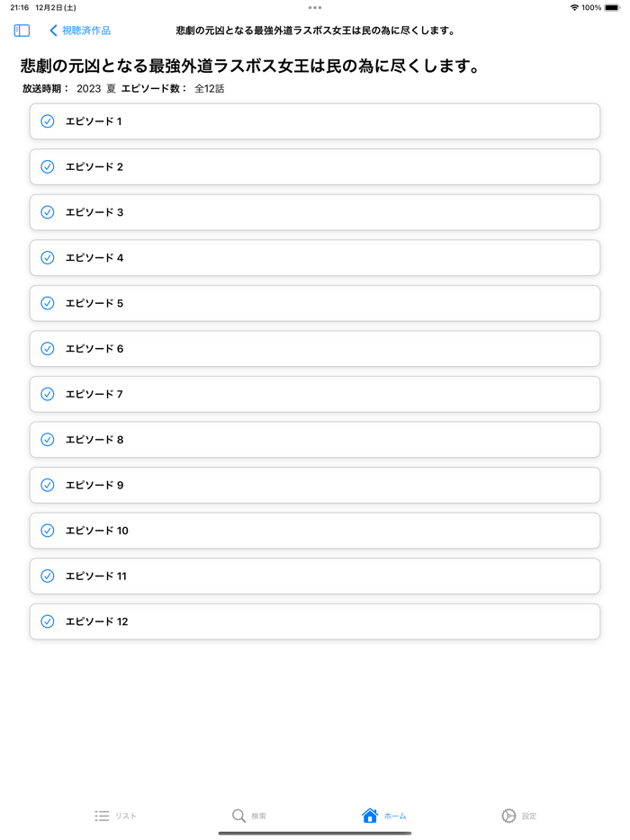
Task: Tap the magnifier icon on the 検索 tab
Action: click(x=238, y=816)
